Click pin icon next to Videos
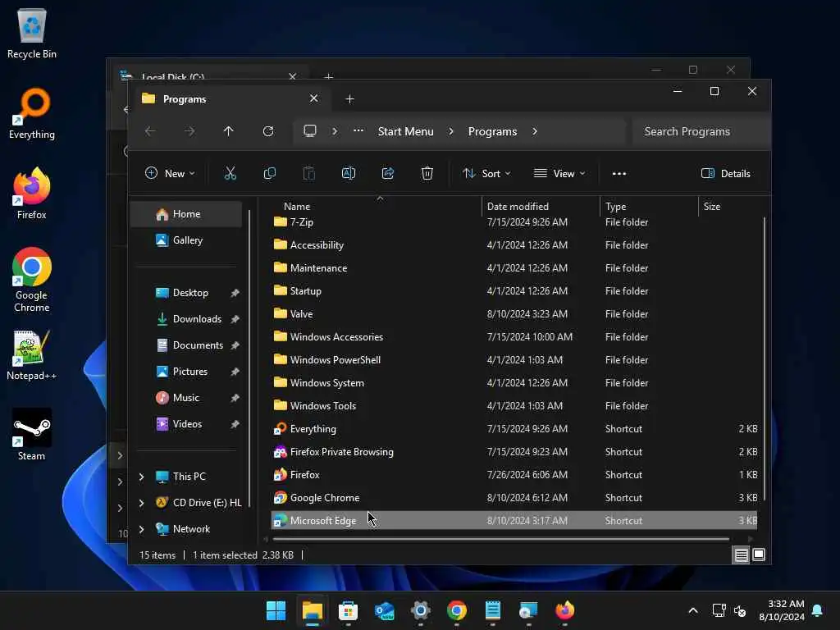840x630 pixels. click(235, 424)
